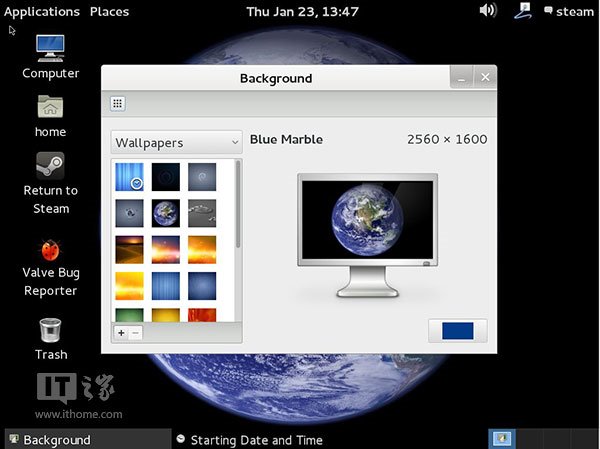Click the network connection icon in top panel
The image size is (600, 449).
tap(523, 11)
